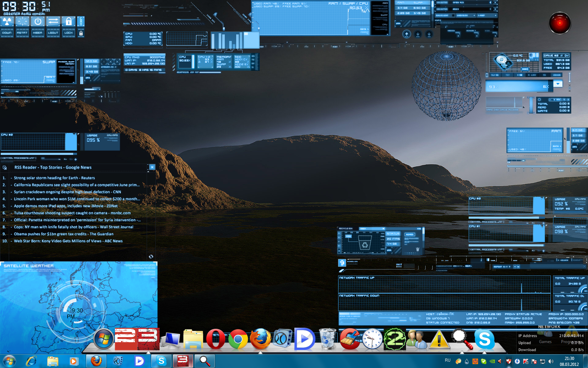Click the refresh arrow at the bottom of the RSS Reader
This screenshot has width=588, height=368.
click(151, 257)
